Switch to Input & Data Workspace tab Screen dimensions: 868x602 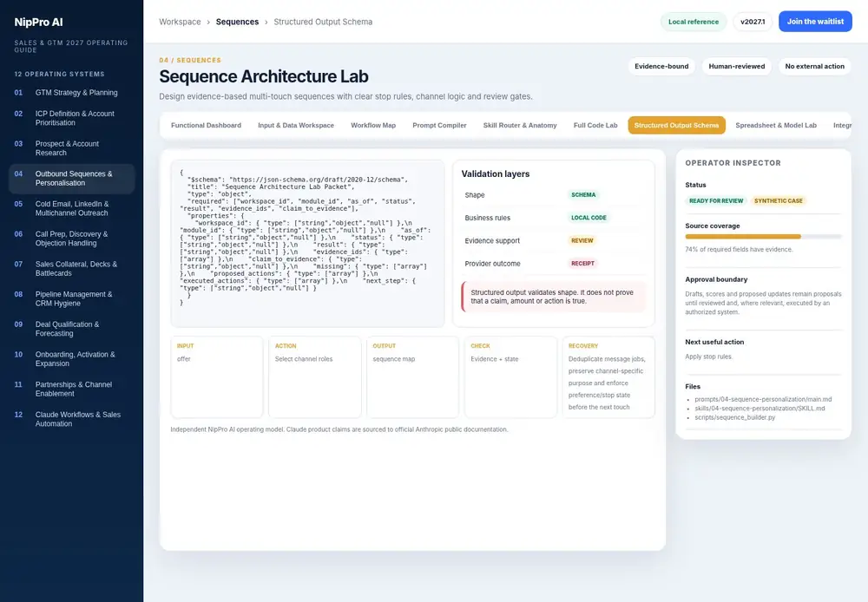pyautogui.click(x=296, y=125)
